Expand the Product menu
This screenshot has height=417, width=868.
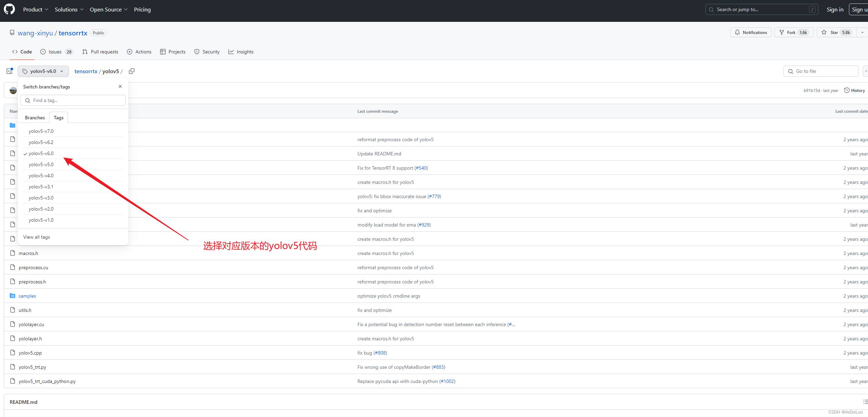tap(35, 9)
